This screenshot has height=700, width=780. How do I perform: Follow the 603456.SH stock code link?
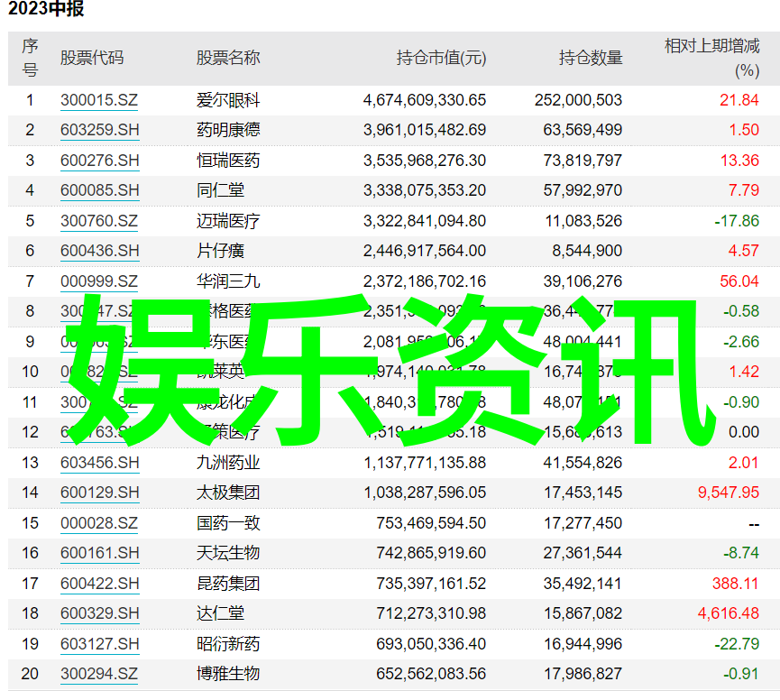click(x=99, y=463)
